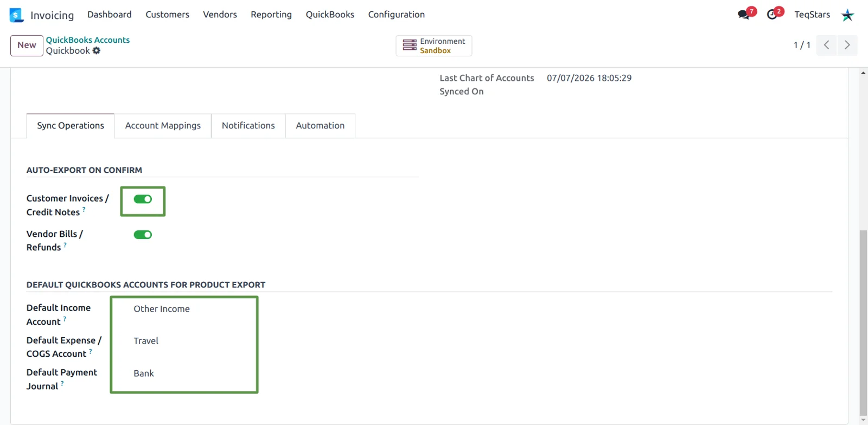This screenshot has width=868, height=425.
Task: Click the vertical scrollbar thumb
Action: click(863, 323)
